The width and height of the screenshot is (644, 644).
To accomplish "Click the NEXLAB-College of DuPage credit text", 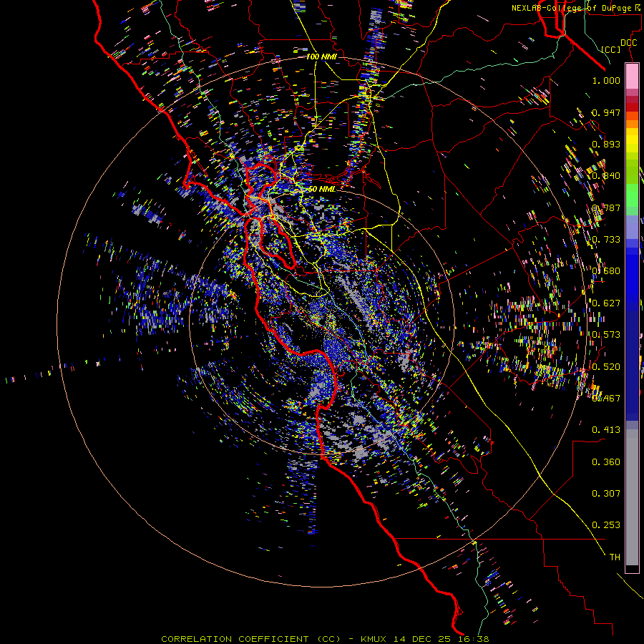I will point(576,8).
